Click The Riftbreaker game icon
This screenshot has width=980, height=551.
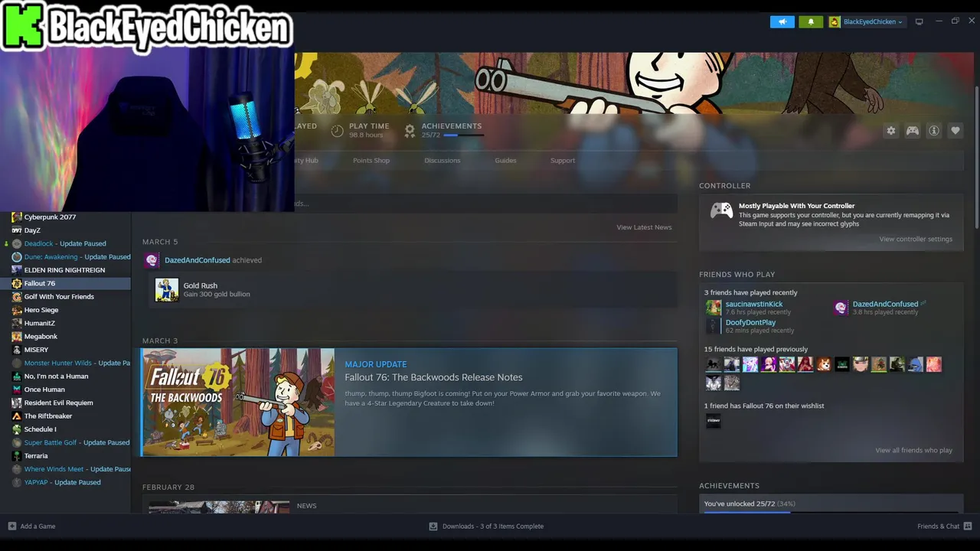[x=17, y=416]
